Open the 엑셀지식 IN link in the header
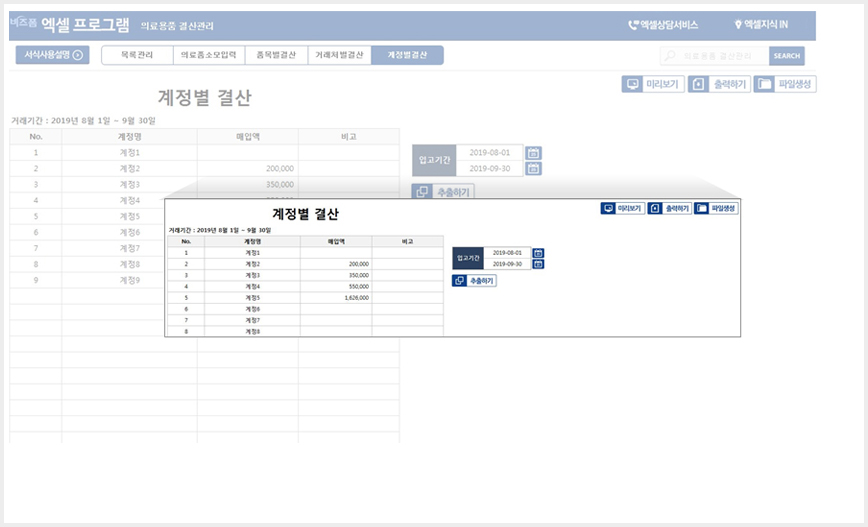Screen dimensions: 868x527 click(761, 24)
